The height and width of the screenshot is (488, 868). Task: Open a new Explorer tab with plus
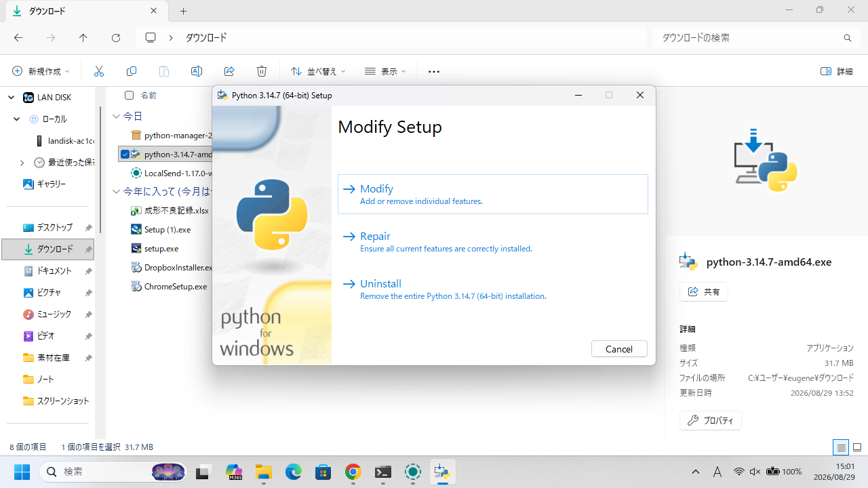183,11
